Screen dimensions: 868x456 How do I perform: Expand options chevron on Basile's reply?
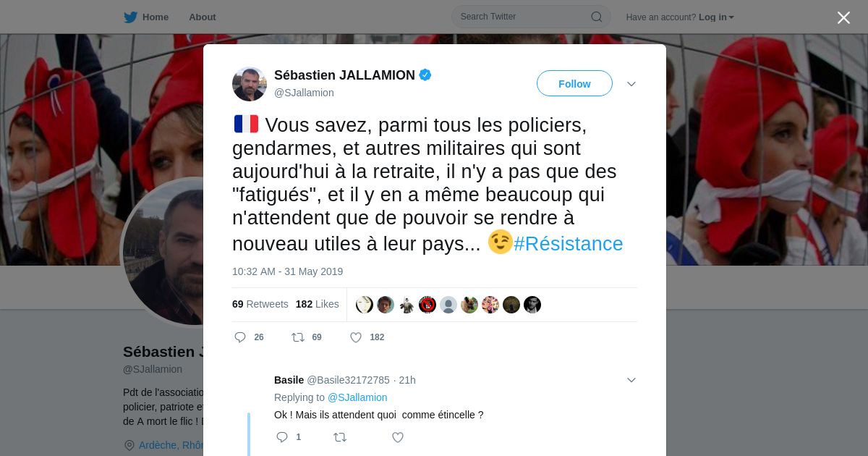pyautogui.click(x=631, y=380)
